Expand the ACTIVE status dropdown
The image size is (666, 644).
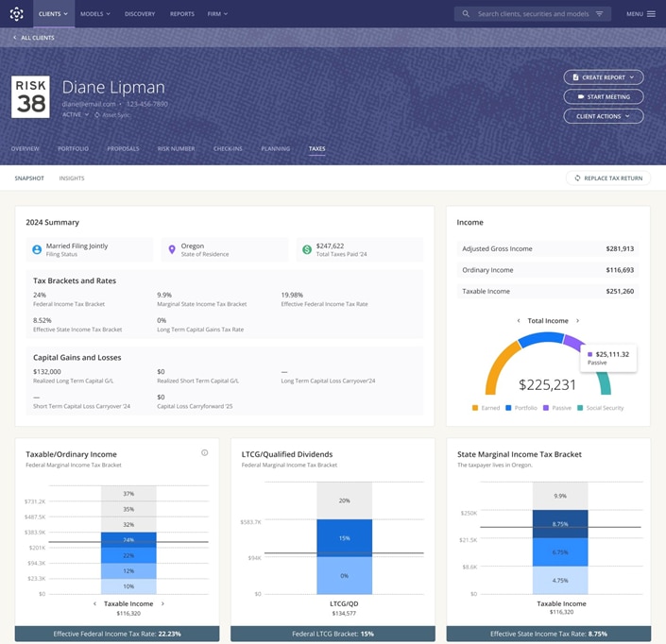point(76,114)
